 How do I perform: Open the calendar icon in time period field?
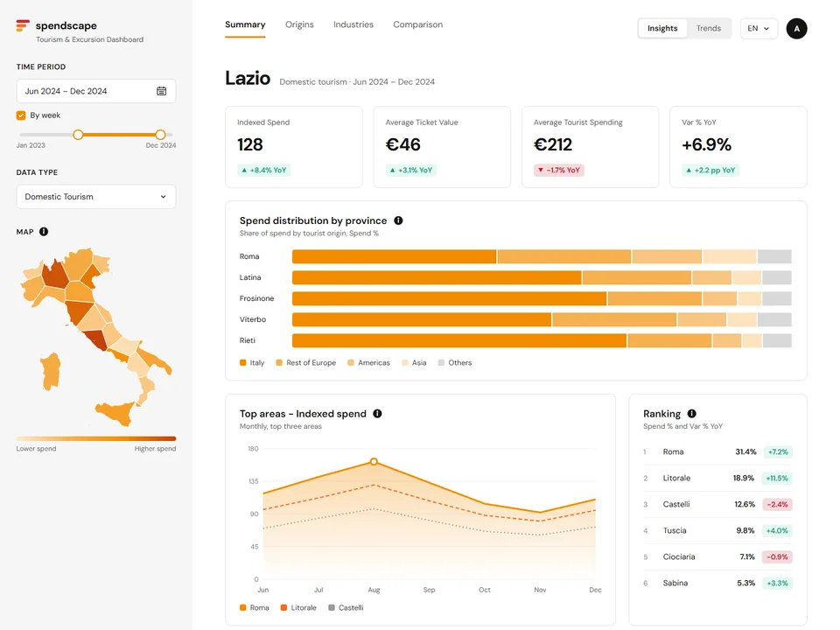tap(161, 91)
